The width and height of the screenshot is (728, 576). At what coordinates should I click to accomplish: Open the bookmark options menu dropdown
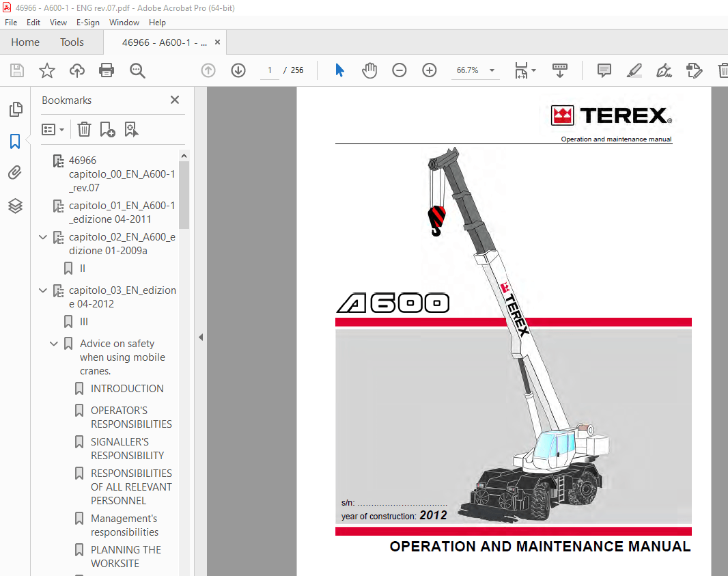[x=53, y=129]
